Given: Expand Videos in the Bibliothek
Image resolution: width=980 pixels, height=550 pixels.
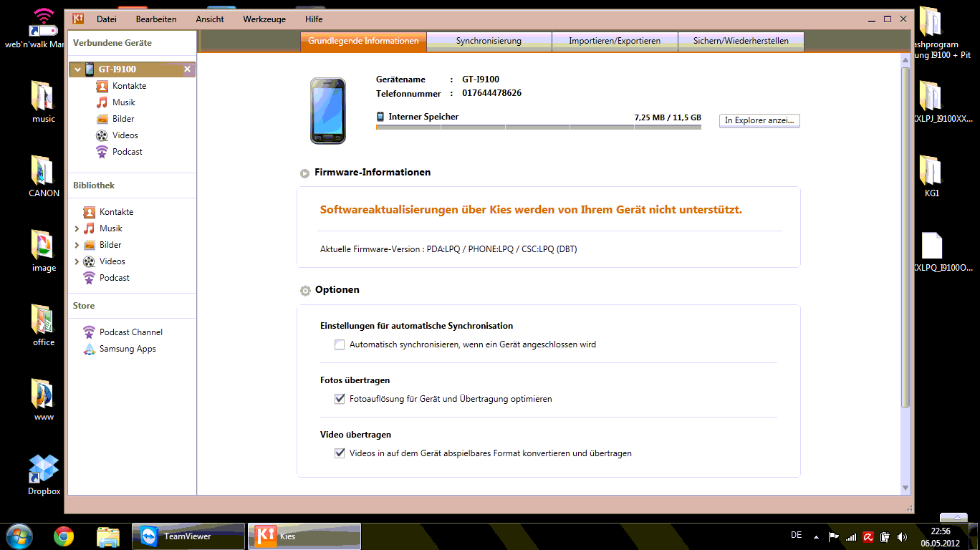Looking at the screenshot, I should [77, 261].
